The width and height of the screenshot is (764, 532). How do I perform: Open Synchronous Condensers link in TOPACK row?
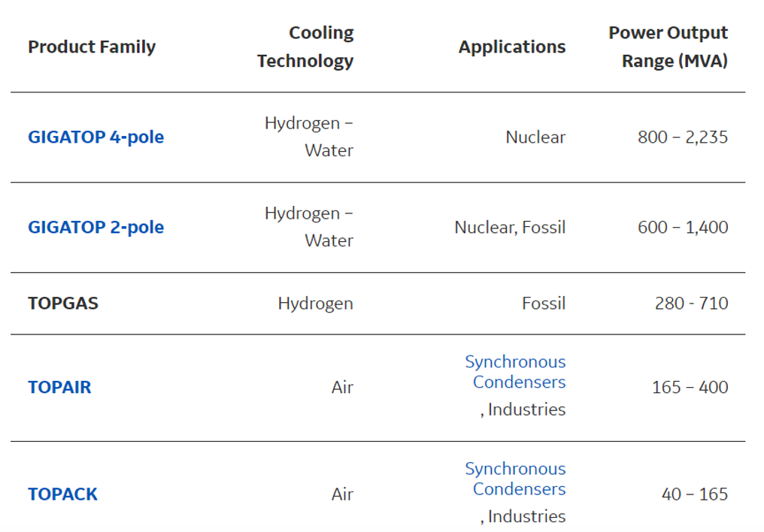[515, 479]
